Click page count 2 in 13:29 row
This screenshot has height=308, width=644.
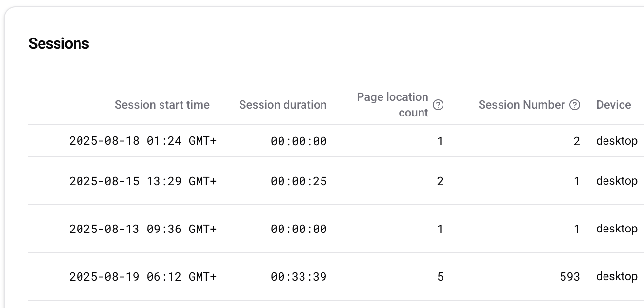coord(440,181)
